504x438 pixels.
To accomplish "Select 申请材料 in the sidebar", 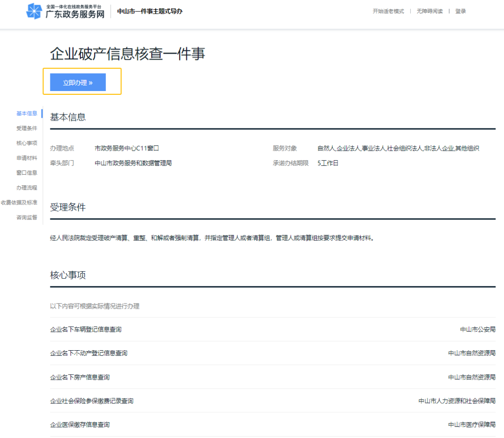I will [x=26, y=157].
